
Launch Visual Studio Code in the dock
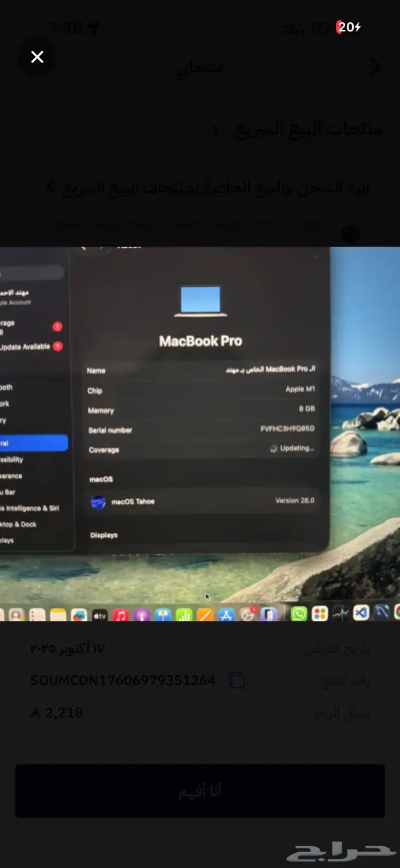[x=361, y=613]
